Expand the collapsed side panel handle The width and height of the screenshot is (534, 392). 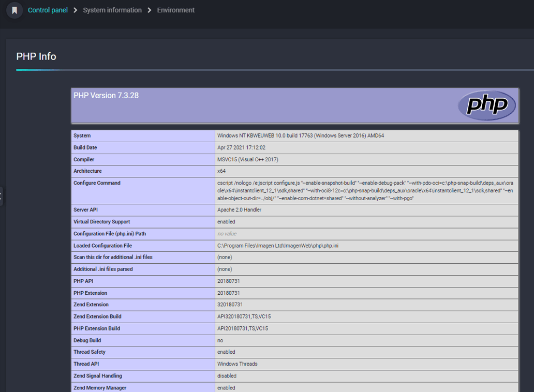1,196
